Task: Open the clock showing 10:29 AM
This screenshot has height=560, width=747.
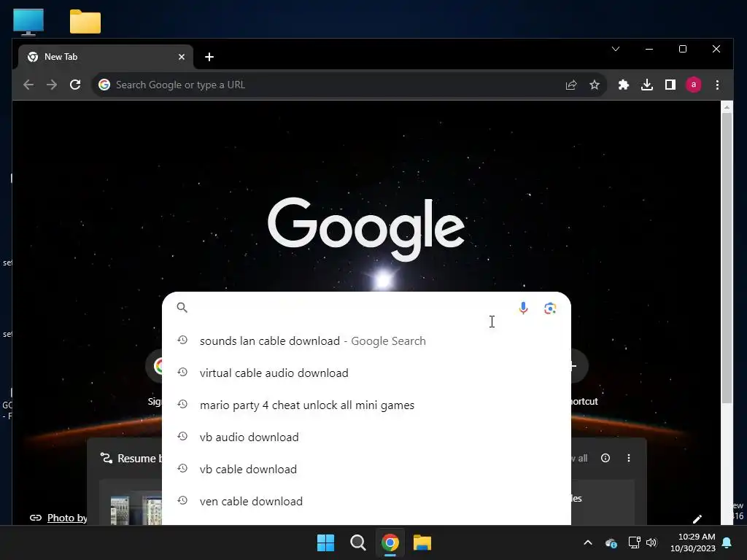Action: tap(693, 542)
